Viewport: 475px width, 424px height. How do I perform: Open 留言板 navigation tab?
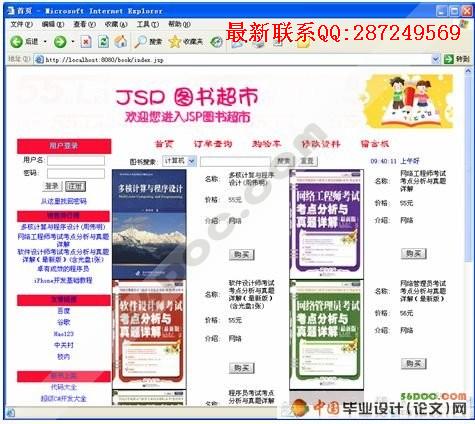tap(375, 144)
